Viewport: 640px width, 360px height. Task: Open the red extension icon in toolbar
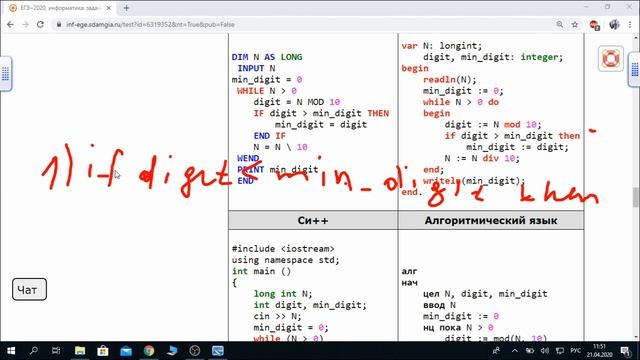pyautogui.click(x=594, y=25)
